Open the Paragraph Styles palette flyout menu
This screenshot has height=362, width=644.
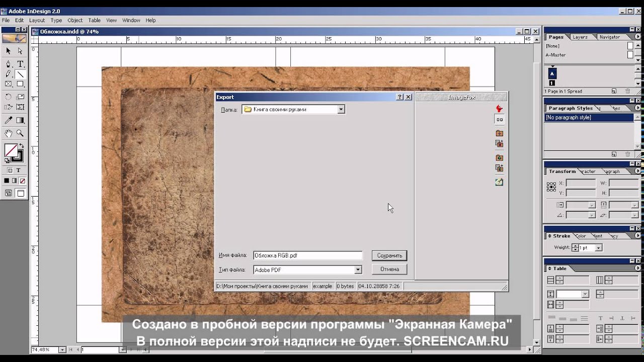637,108
